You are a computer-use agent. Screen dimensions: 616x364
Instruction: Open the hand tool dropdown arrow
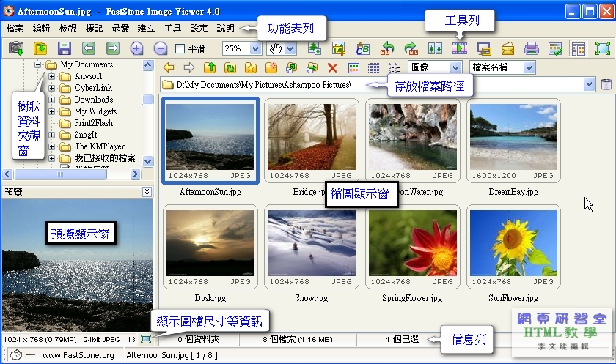(290, 48)
